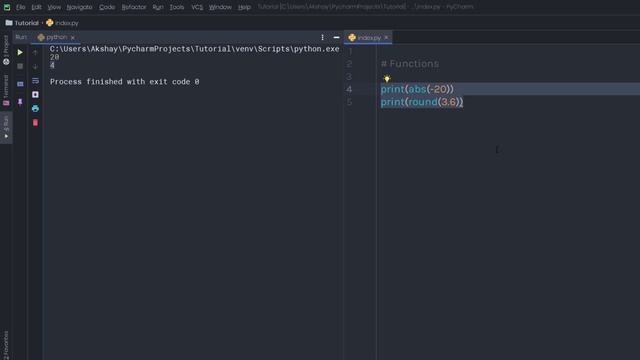
Task: Open the Window menu
Action: point(220,7)
